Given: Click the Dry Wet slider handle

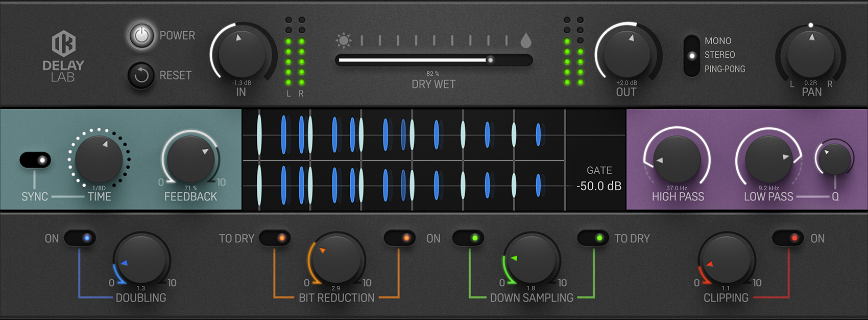Looking at the screenshot, I should tap(490, 60).
